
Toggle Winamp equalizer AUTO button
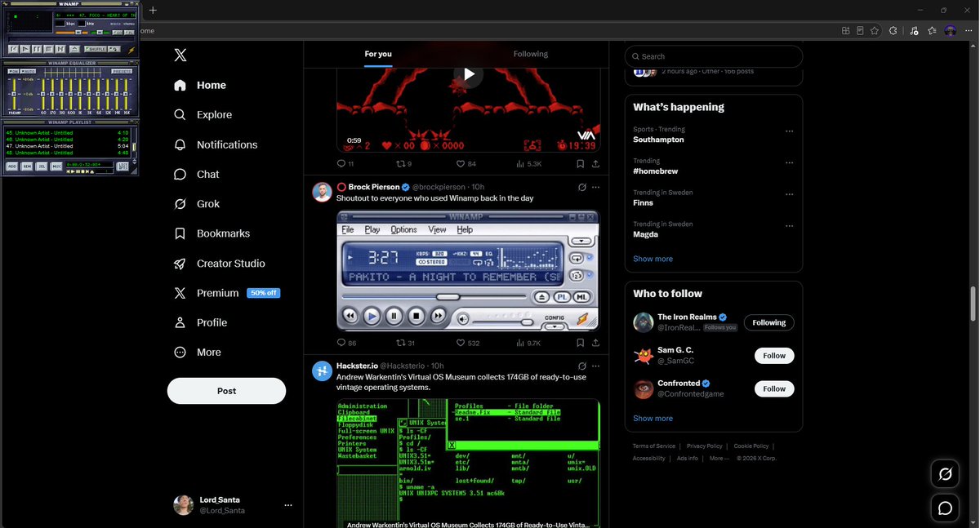click(28, 71)
